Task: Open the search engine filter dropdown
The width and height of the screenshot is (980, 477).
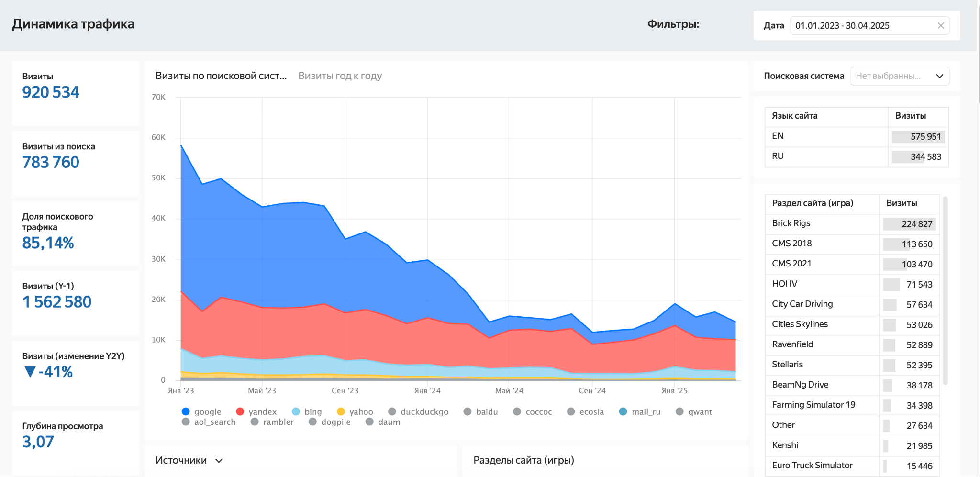Action: [x=899, y=76]
